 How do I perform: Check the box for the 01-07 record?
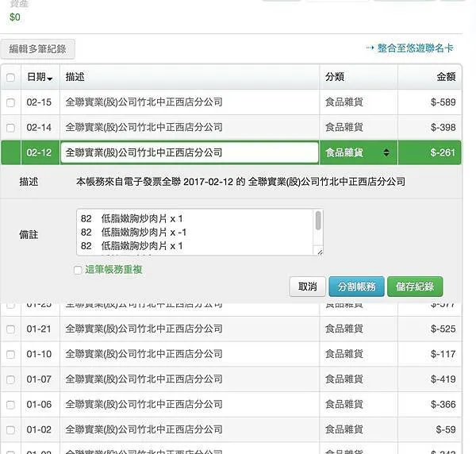[10, 379]
